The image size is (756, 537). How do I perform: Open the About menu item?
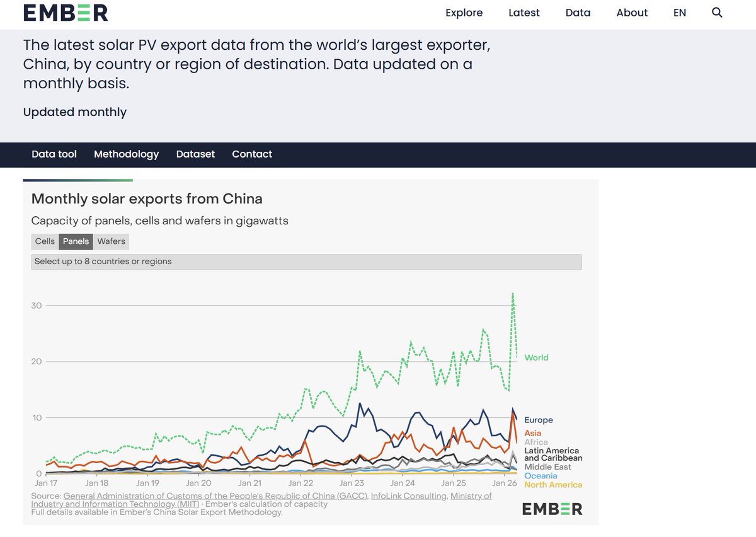(x=632, y=13)
